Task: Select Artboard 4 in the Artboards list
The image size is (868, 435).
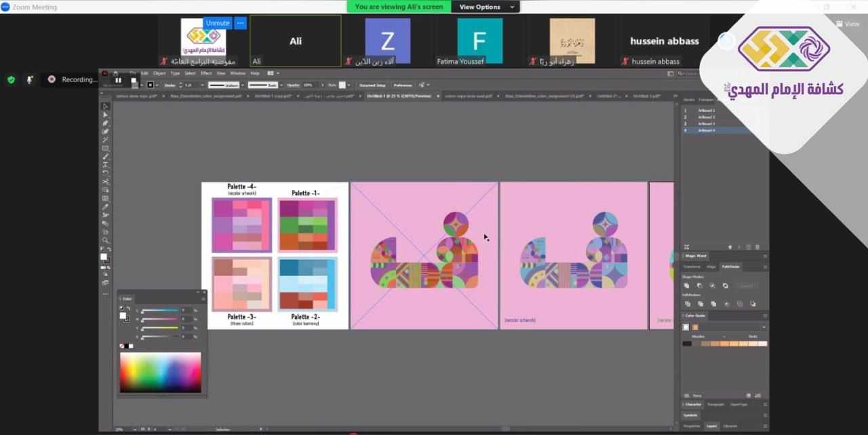Action: (705, 130)
